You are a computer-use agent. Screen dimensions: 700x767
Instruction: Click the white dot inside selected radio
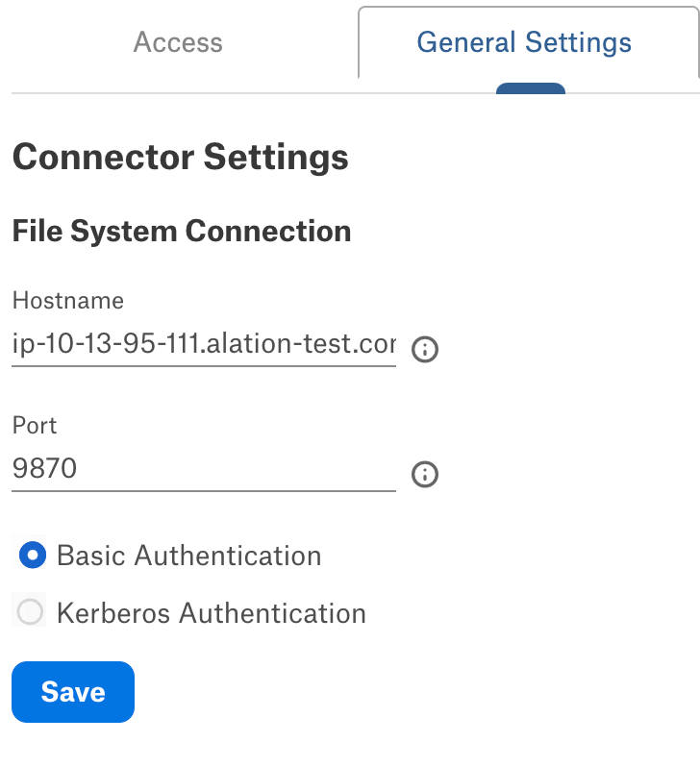(x=33, y=556)
